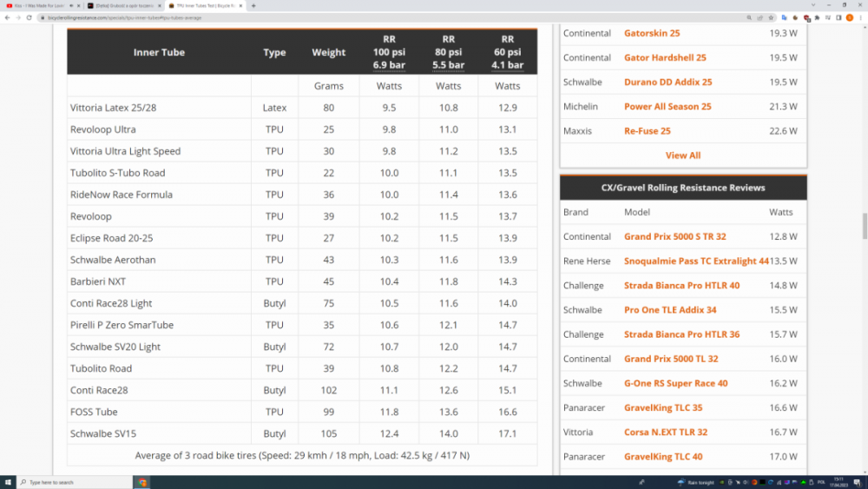Open GravelKing TLC 35 link
The image size is (868, 489).
click(x=662, y=407)
